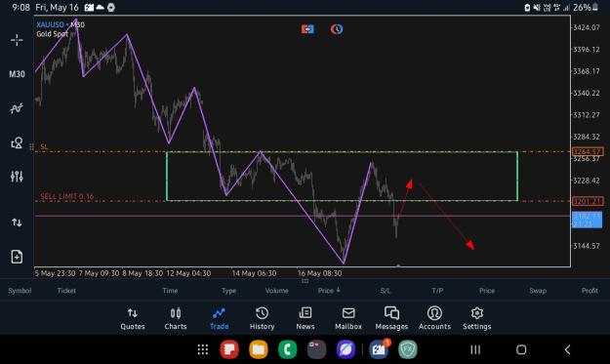Click the 3424.07 price scale label
This screenshot has width=610, height=364.
[587, 27]
